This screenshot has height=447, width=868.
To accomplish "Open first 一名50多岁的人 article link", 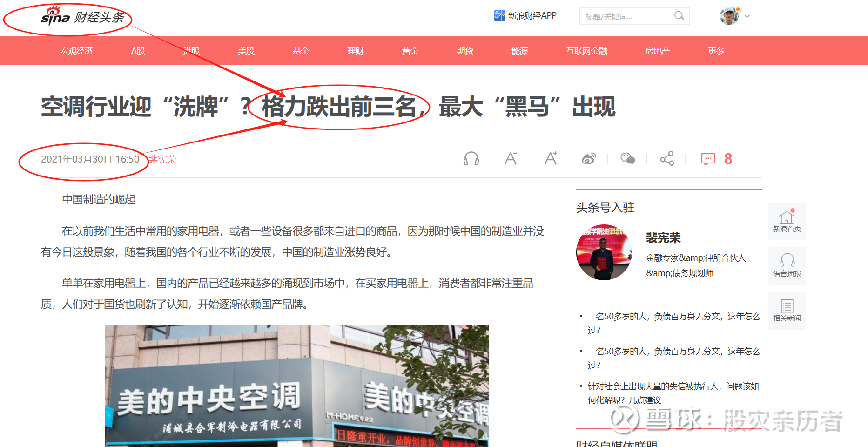I will point(673,323).
